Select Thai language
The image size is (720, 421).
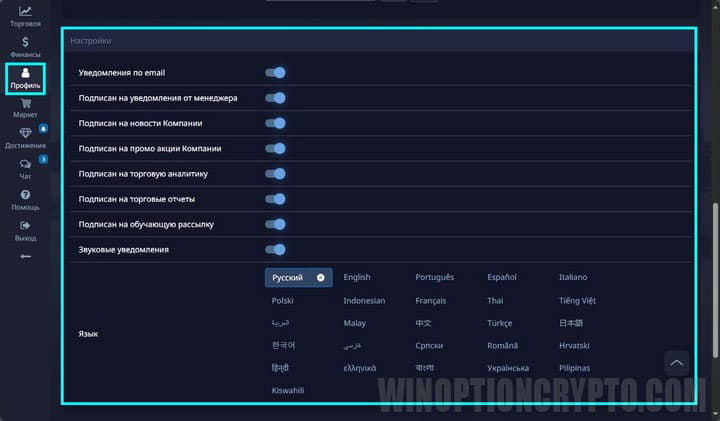pyautogui.click(x=495, y=301)
